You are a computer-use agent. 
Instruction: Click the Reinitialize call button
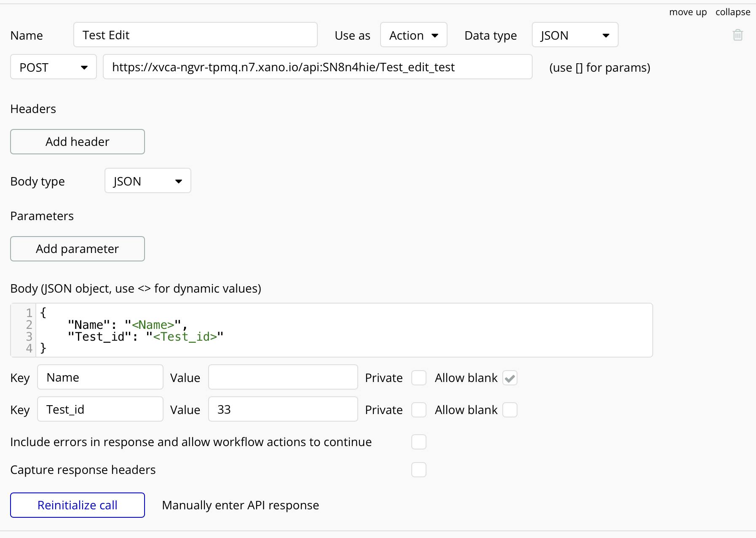78,505
